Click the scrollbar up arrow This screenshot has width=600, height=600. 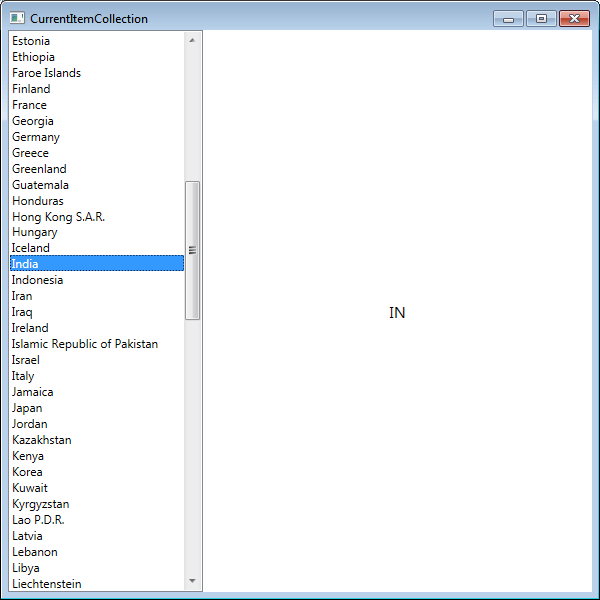click(192, 40)
